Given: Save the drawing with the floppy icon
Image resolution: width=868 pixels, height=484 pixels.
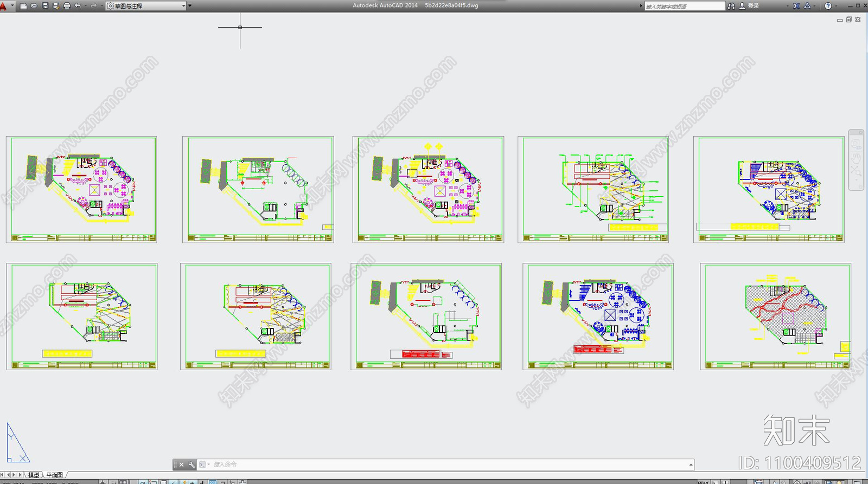Looking at the screenshot, I should click(x=45, y=6).
